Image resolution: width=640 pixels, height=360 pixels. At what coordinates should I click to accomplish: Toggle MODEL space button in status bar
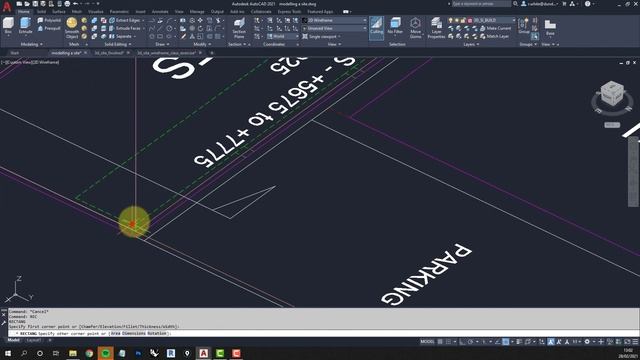(427, 342)
